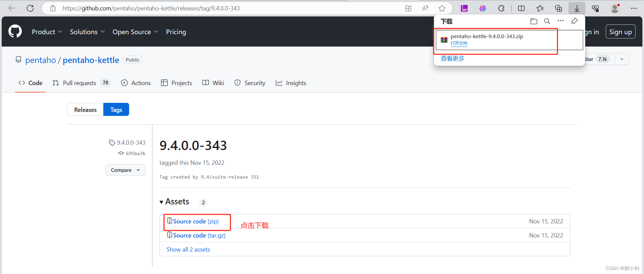Open downloaded pentaho-kettle-9.4.0.0-343.zip file link

pyautogui.click(x=459, y=43)
